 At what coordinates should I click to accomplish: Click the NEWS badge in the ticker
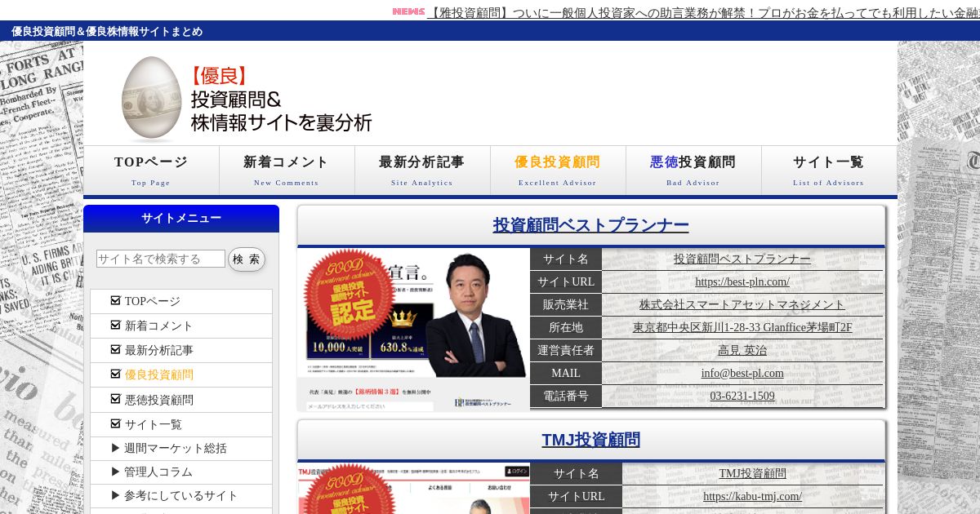408,11
